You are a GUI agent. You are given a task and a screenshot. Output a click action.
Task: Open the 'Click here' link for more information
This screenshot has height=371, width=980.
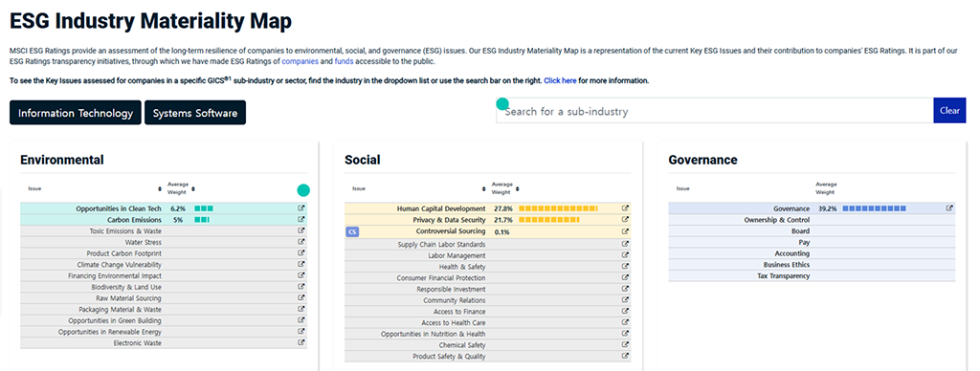pyautogui.click(x=560, y=80)
